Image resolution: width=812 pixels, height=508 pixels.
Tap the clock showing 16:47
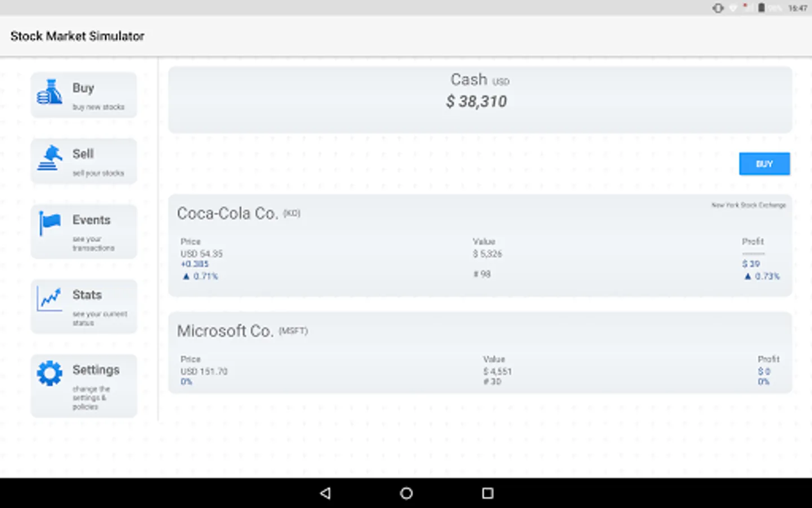point(797,8)
